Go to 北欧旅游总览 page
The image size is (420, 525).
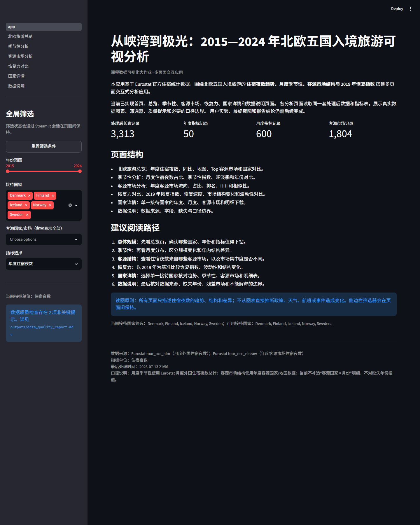point(44,36)
